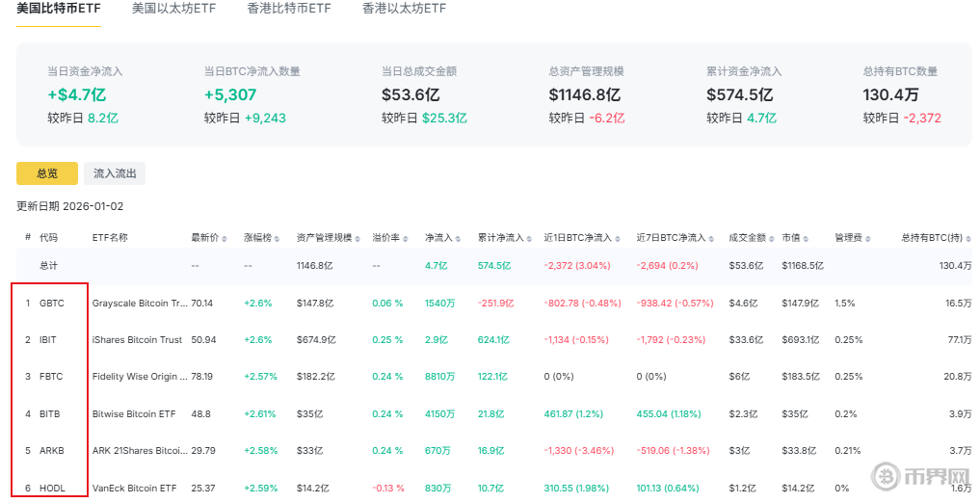Sort the table by 资产管理规模 arrows

tap(357, 238)
